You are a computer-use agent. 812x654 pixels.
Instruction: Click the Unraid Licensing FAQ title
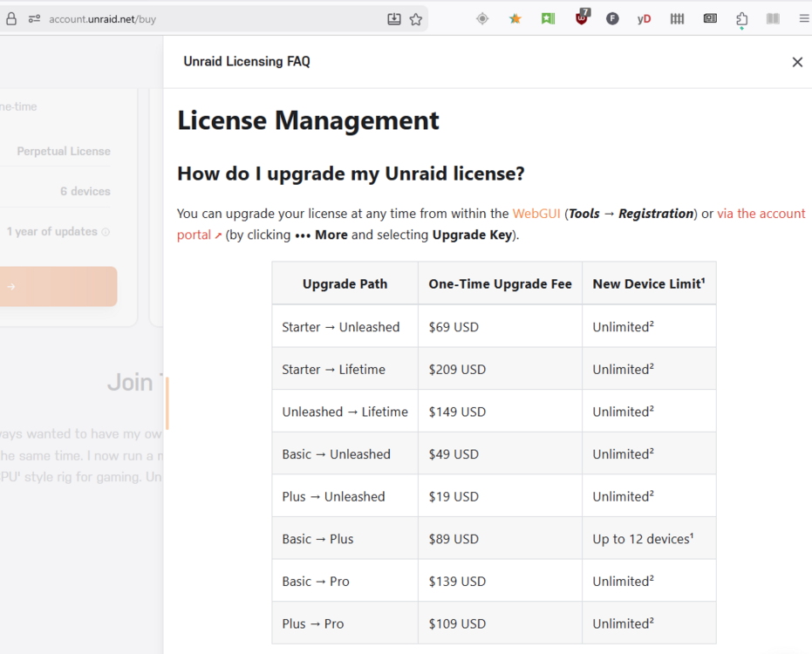[x=247, y=62]
